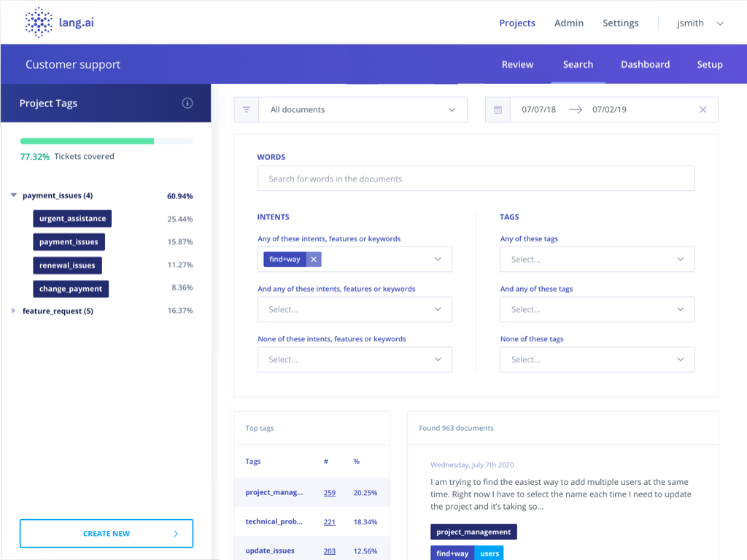Click the arrow between the two dates

tap(576, 109)
